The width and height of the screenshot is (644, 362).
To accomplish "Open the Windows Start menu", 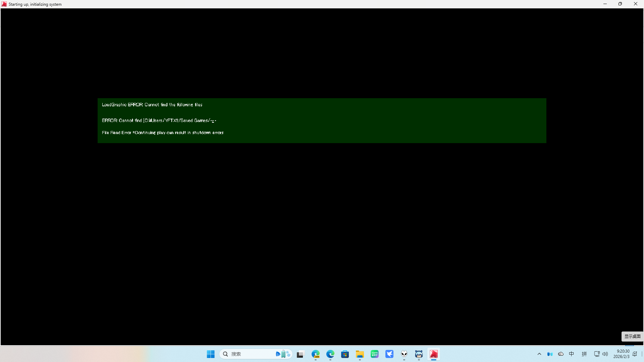I will 211,354.
